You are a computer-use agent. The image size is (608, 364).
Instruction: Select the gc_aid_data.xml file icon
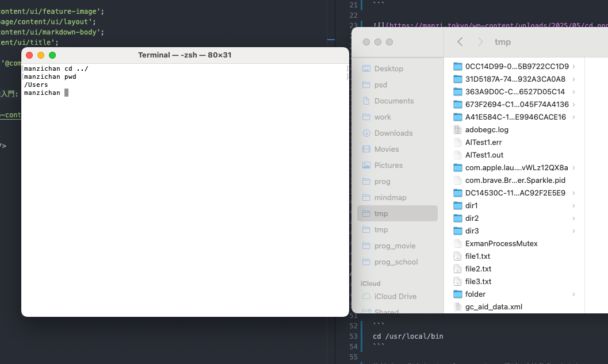tap(458, 306)
